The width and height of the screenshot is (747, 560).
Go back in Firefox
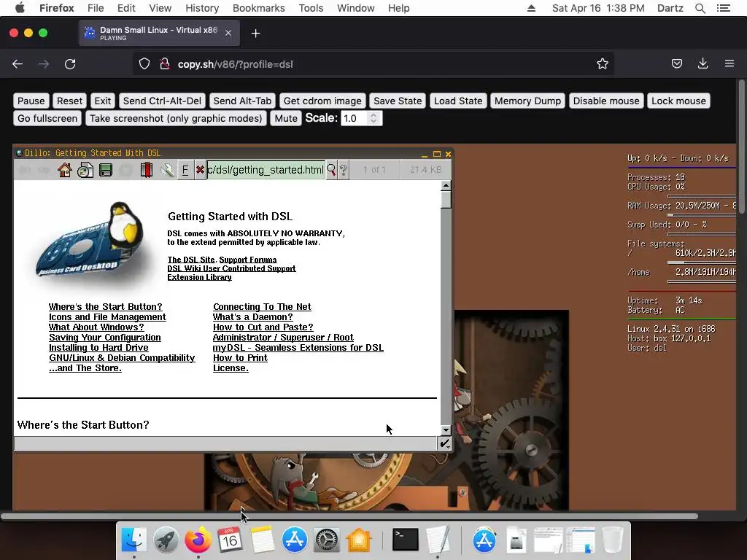(x=18, y=64)
